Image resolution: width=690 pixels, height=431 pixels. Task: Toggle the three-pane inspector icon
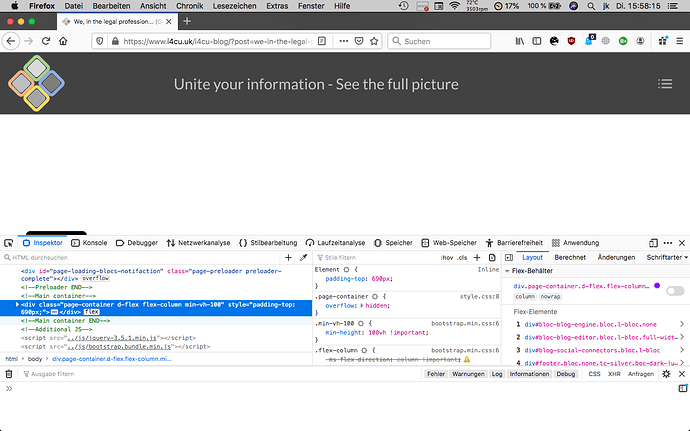coord(509,258)
